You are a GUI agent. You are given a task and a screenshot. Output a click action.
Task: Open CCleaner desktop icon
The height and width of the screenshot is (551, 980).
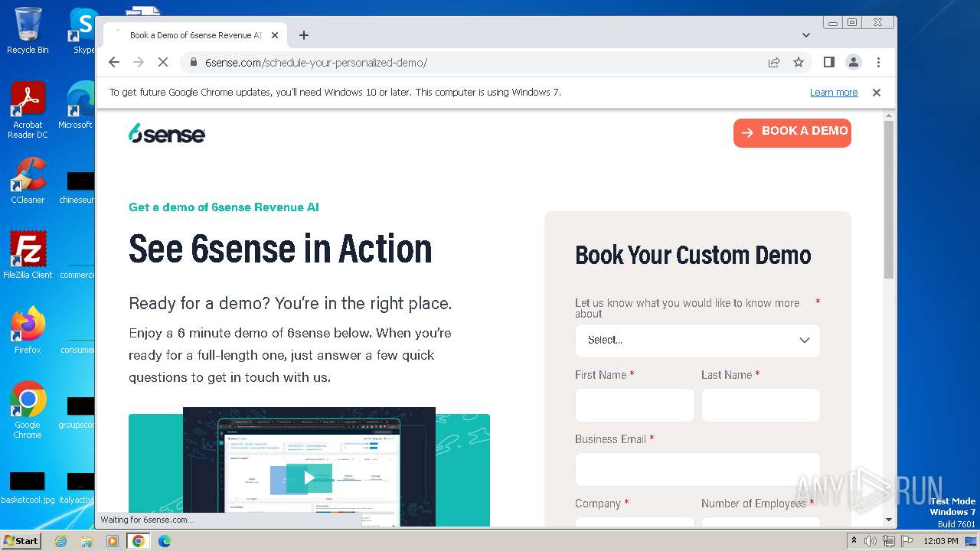click(x=28, y=181)
